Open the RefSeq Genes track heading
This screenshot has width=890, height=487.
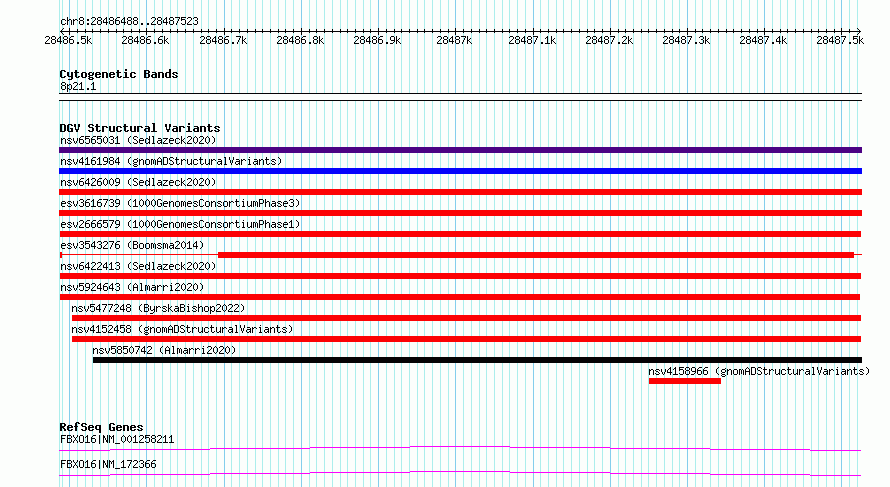click(x=101, y=427)
